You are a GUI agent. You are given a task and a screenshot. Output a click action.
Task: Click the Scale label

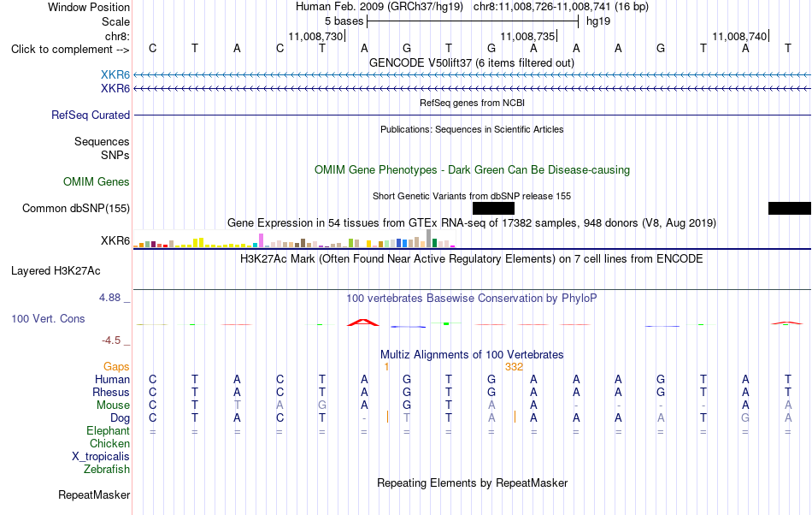tap(115, 22)
